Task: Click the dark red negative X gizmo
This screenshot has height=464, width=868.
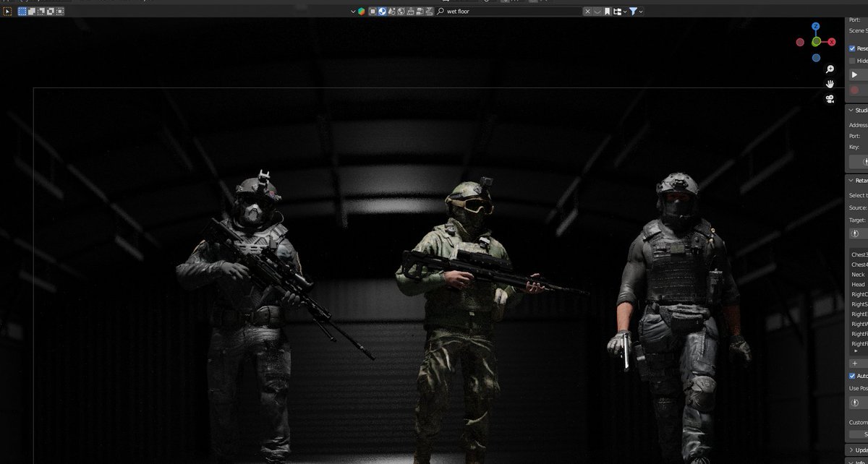Action: pyautogui.click(x=800, y=42)
